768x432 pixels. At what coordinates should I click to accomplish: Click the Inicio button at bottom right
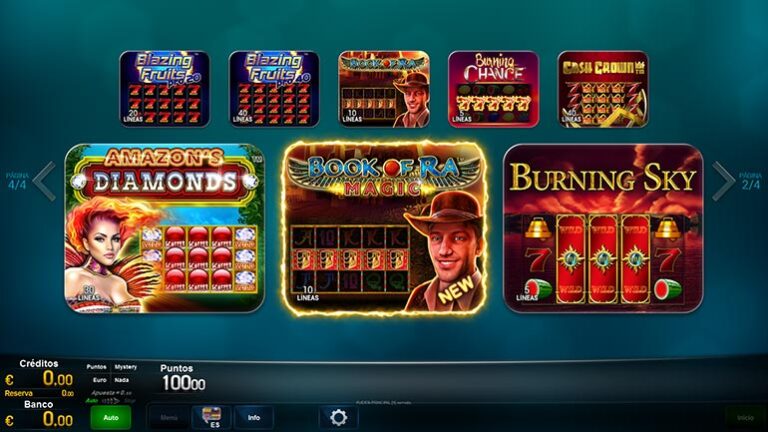pos(745,417)
